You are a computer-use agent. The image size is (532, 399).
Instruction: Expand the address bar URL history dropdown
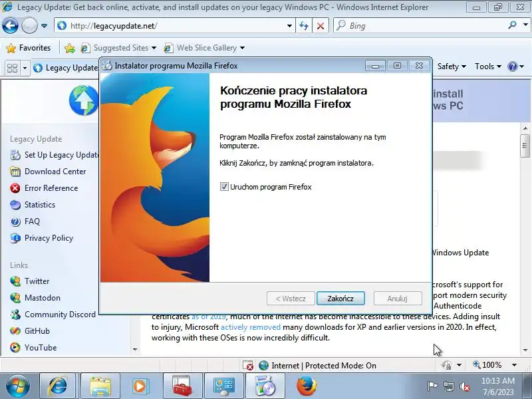point(289,26)
